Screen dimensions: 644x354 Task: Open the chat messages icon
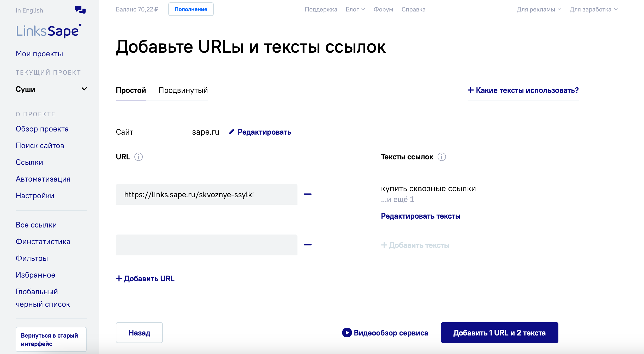(80, 10)
